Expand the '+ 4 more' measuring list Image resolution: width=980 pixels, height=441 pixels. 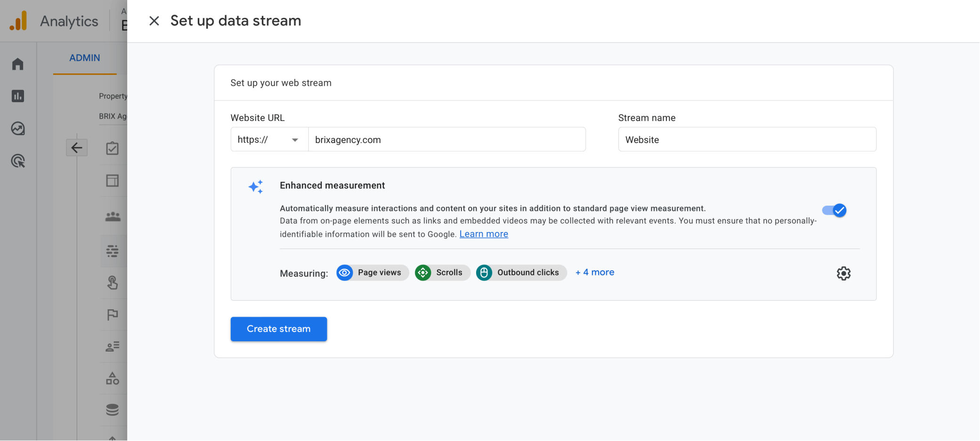coord(594,272)
